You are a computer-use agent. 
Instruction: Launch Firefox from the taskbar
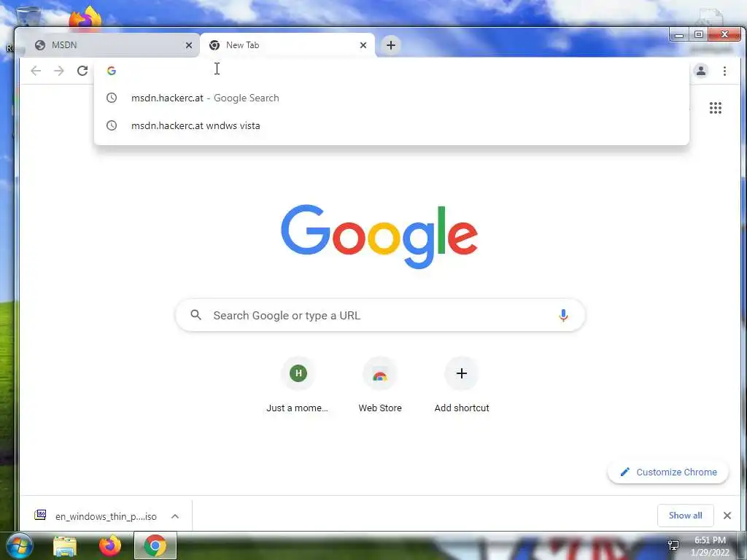coord(110,545)
